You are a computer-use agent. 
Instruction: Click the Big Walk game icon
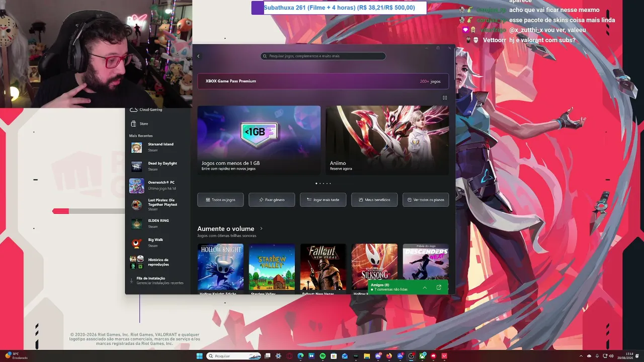[x=136, y=243]
